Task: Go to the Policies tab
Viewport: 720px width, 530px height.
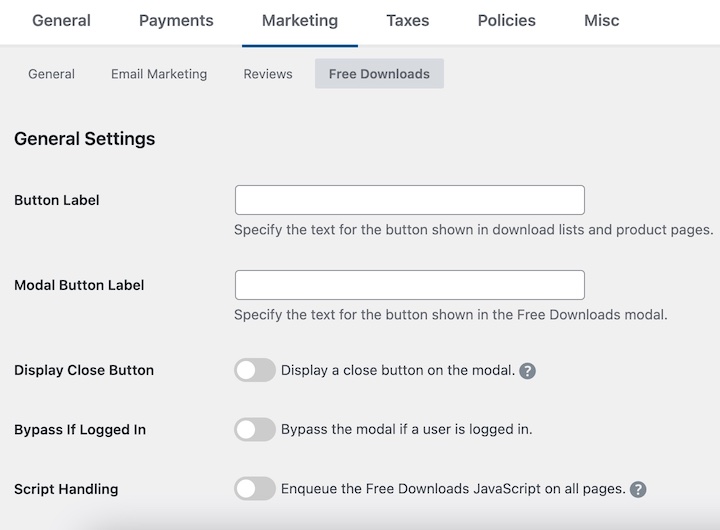Action: (x=506, y=21)
